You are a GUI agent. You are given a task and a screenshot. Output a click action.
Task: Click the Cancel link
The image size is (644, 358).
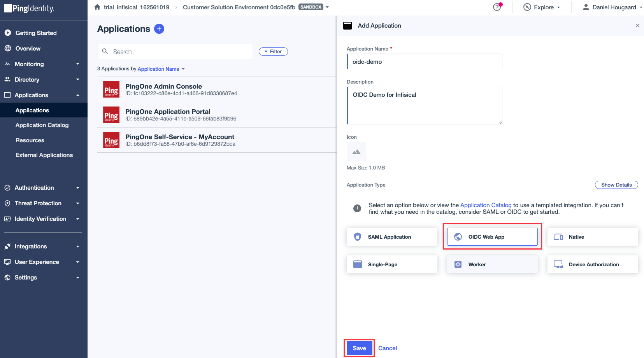[x=388, y=348]
